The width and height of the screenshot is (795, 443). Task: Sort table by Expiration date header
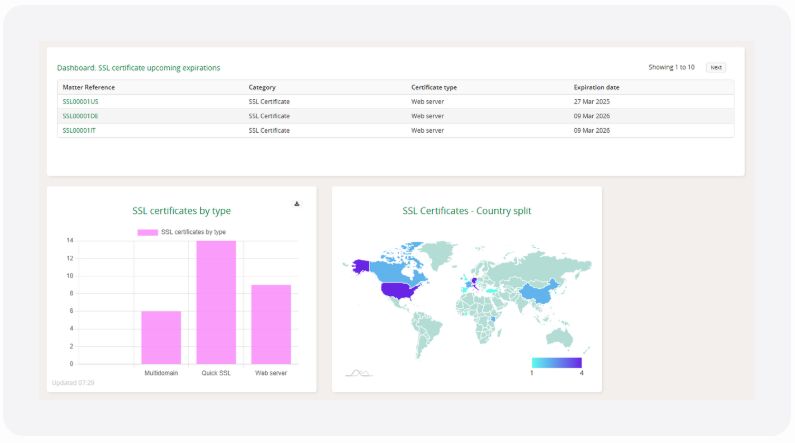[596, 87]
